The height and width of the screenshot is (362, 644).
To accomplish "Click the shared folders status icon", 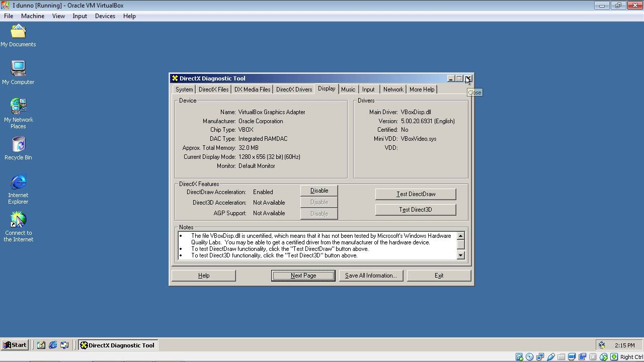I will tap(561, 357).
